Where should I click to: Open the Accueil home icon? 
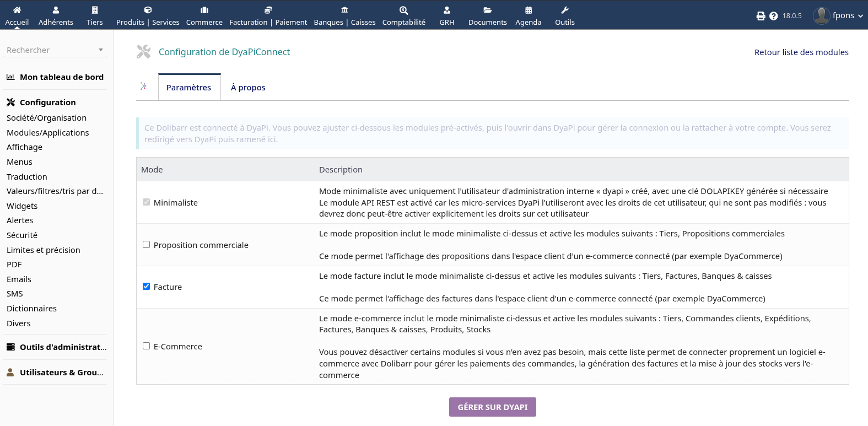tap(17, 10)
